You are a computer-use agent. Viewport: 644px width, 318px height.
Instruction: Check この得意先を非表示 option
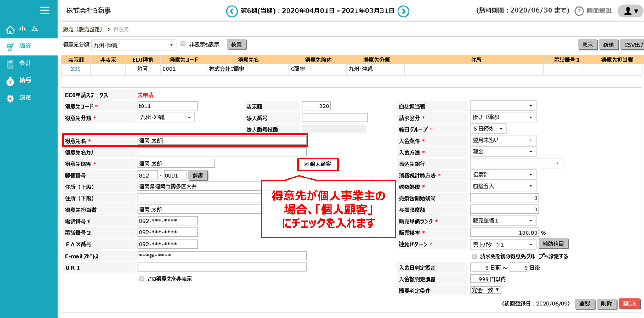(142, 279)
